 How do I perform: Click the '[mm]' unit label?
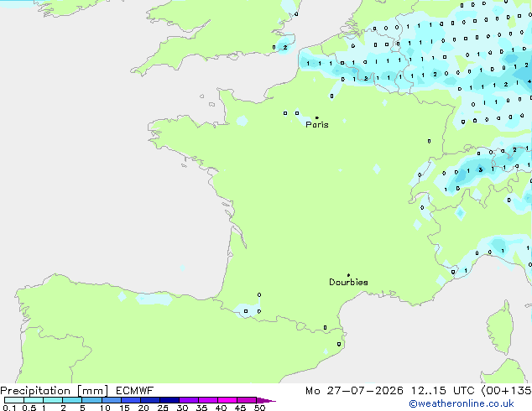[x=92, y=391]
